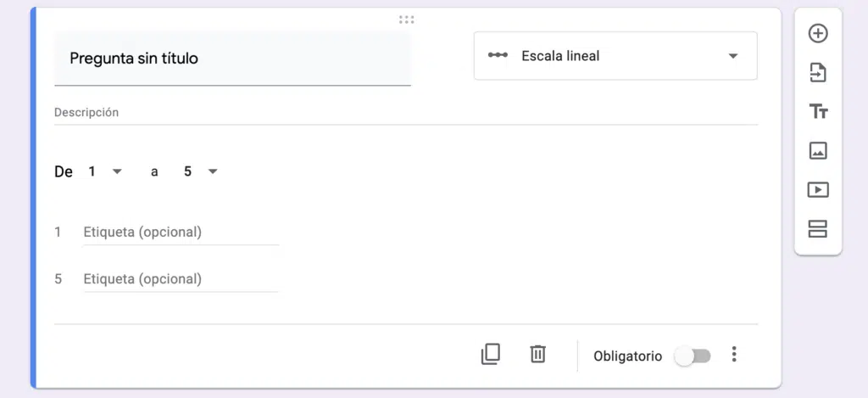Click the Obligatorio label text

627,356
